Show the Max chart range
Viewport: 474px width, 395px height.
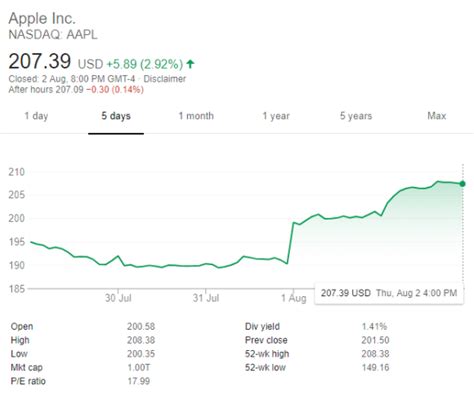point(437,116)
